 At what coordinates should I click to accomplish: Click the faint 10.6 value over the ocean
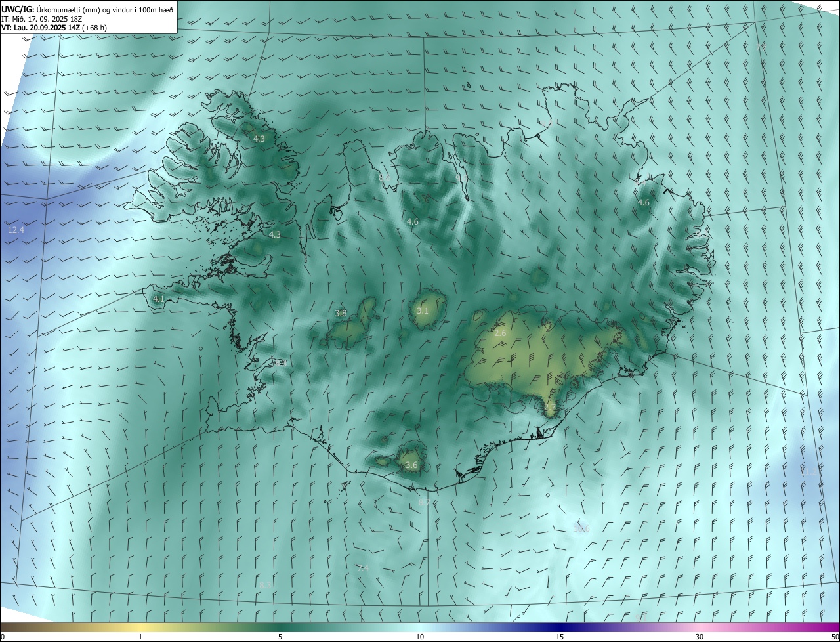[x=581, y=528]
